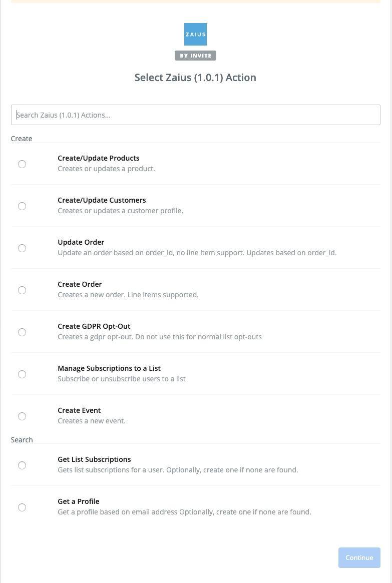Click 'Subscribe or unsubscribe users to a list' description

122,379
